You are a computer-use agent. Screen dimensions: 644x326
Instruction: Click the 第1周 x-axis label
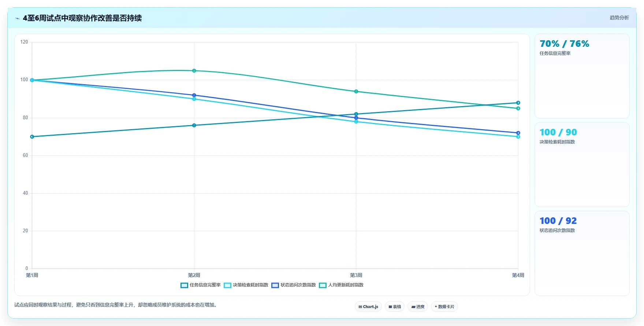(x=32, y=275)
